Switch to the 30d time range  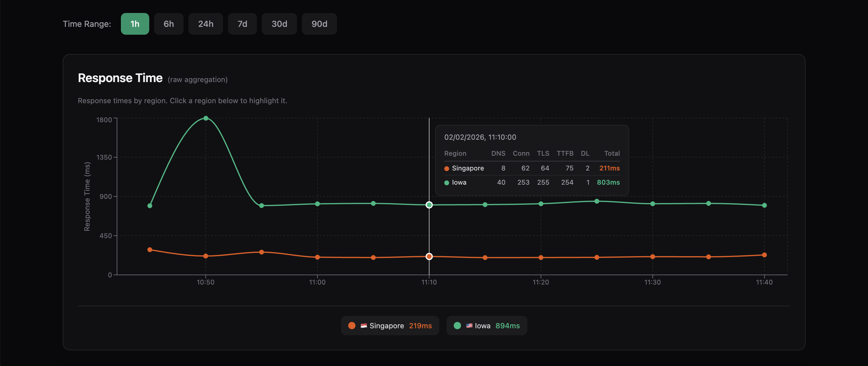pyautogui.click(x=279, y=24)
